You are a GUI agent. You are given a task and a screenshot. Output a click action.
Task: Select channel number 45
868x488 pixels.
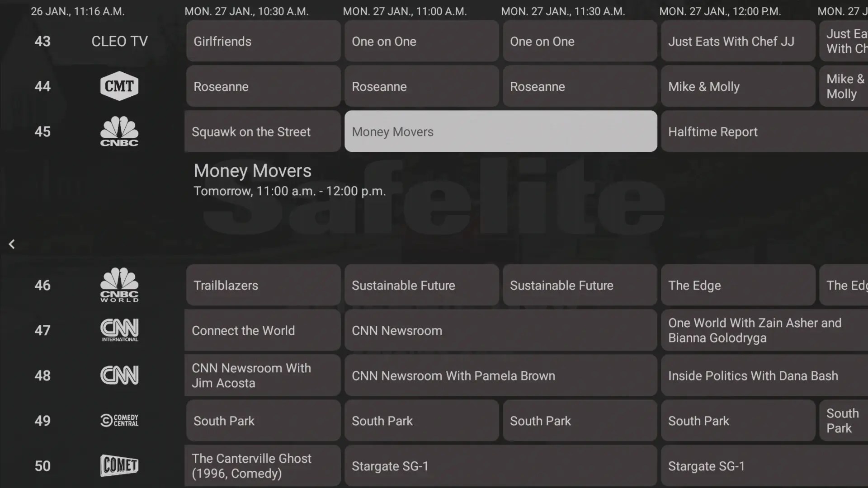42,131
